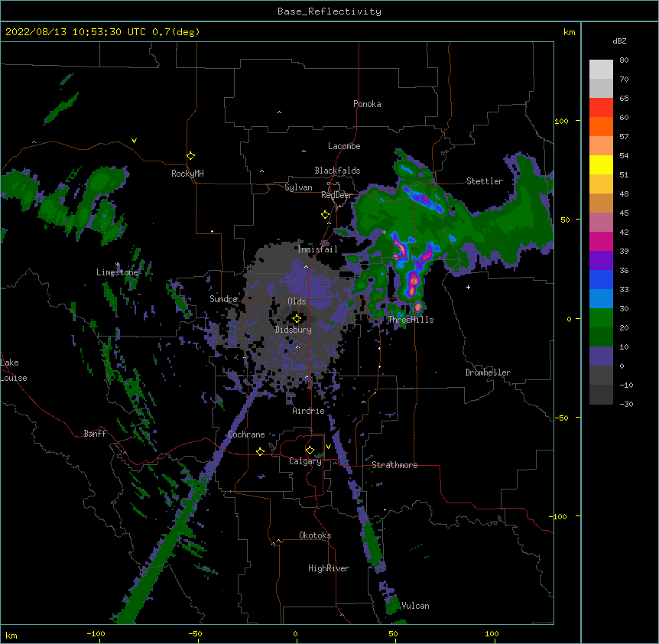Click the Olds label
The width and height of the screenshot is (659, 644).
(297, 301)
